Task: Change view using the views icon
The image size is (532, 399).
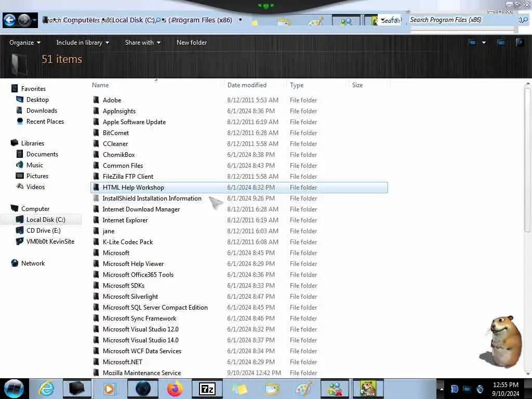Action: click(x=472, y=43)
